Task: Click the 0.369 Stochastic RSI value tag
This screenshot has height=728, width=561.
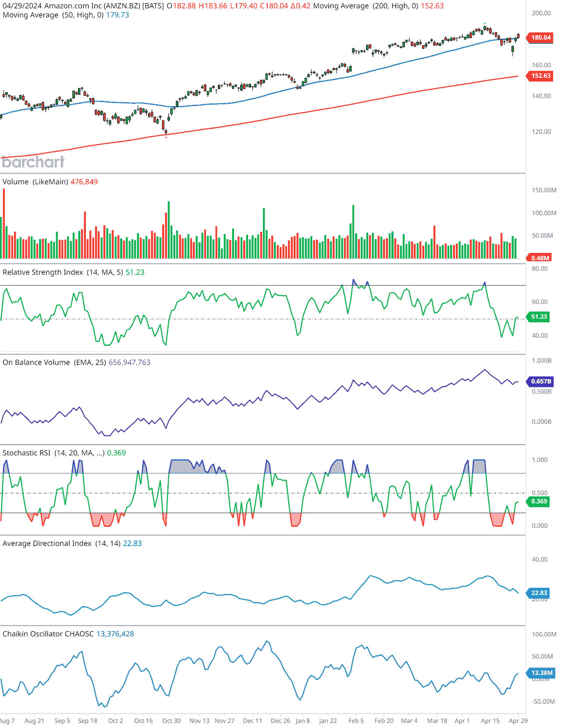Action: [539, 501]
